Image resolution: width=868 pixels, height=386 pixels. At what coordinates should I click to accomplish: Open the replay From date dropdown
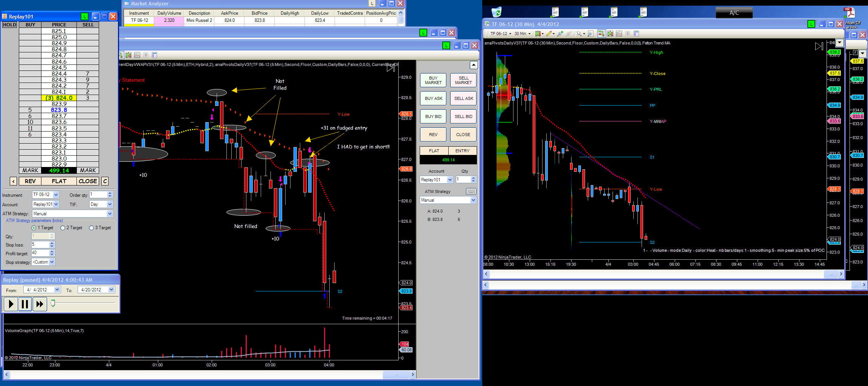pos(57,290)
